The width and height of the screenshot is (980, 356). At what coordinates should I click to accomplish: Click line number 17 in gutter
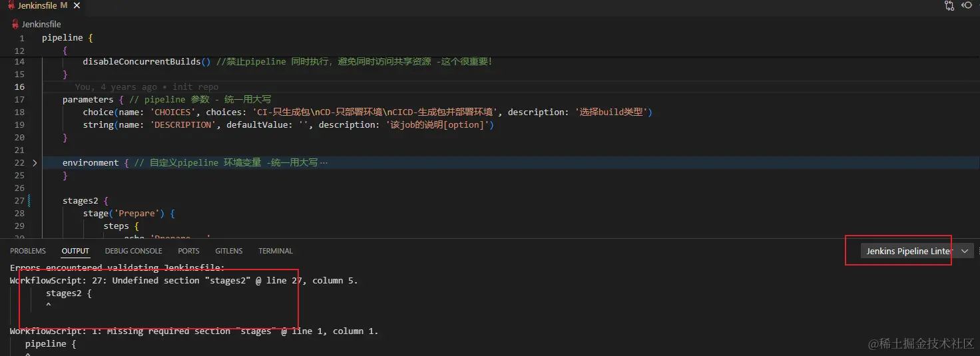click(19, 99)
